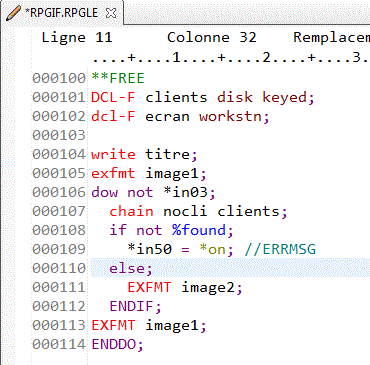Viewport: 370px width, 365px height.
Task: Click the //ERRMSG comment
Action: click(x=280, y=249)
